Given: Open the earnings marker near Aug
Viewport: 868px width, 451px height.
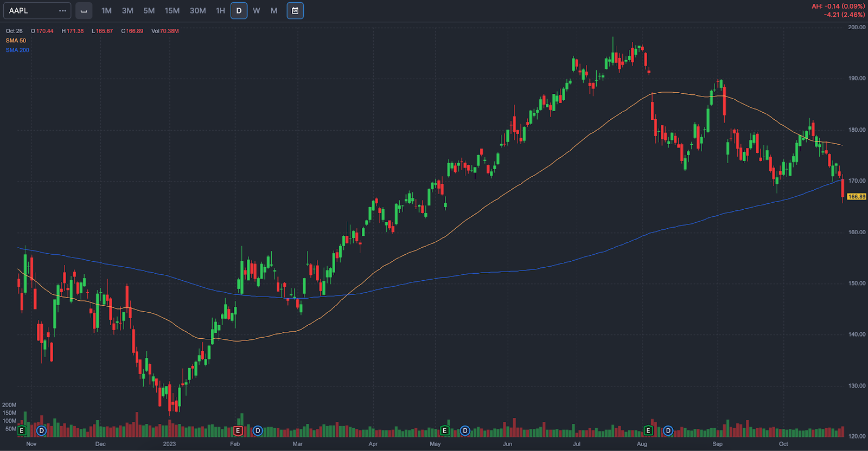Looking at the screenshot, I should click(648, 430).
